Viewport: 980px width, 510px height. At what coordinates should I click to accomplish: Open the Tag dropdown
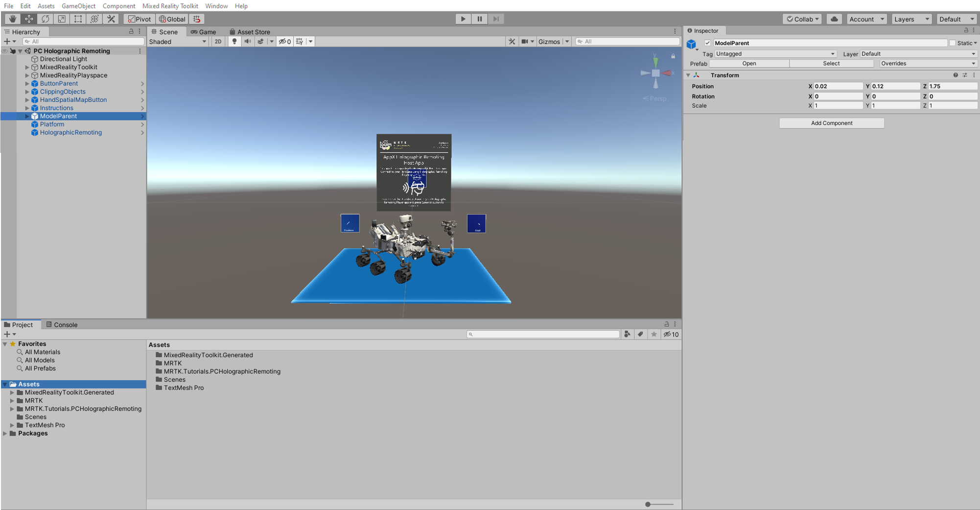point(775,54)
